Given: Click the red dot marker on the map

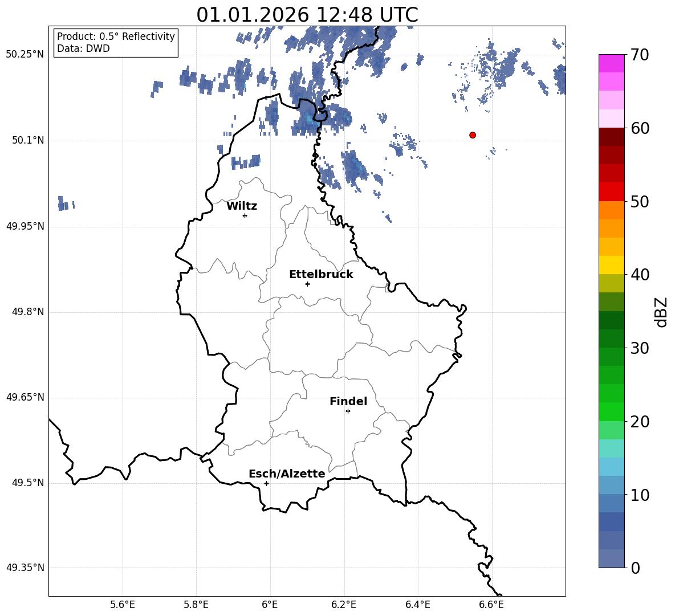Looking at the screenshot, I should 473,135.
